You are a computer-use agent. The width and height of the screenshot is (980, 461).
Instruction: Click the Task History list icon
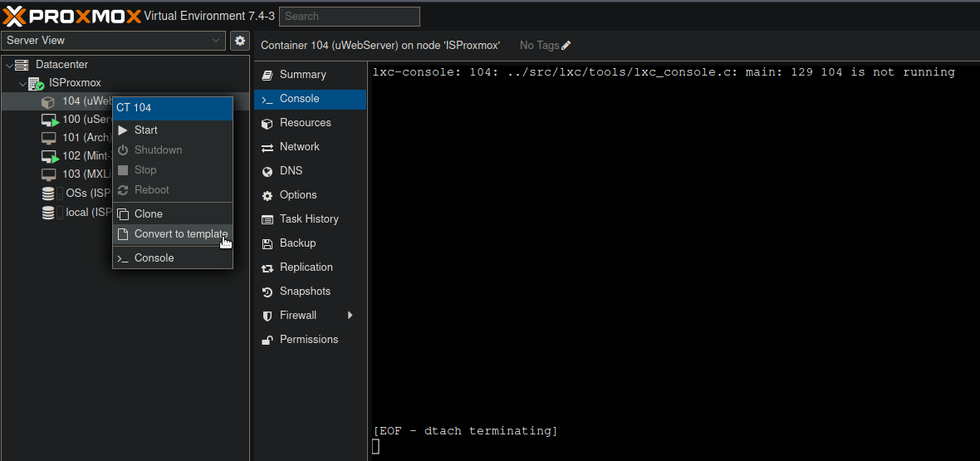267,219
